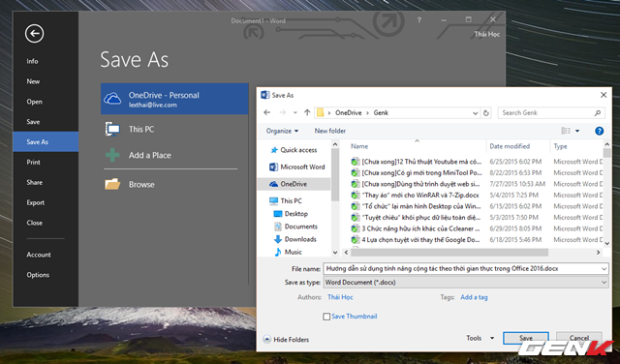Click the back arrow circle in Word backstage
This screenshot has height=364, width=620.
[35, 34]
